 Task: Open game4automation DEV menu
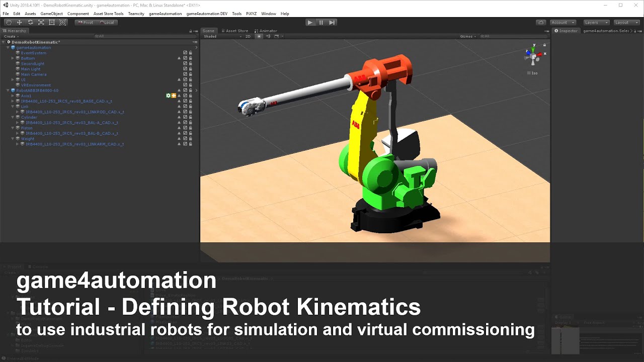[x=207, y=14]
